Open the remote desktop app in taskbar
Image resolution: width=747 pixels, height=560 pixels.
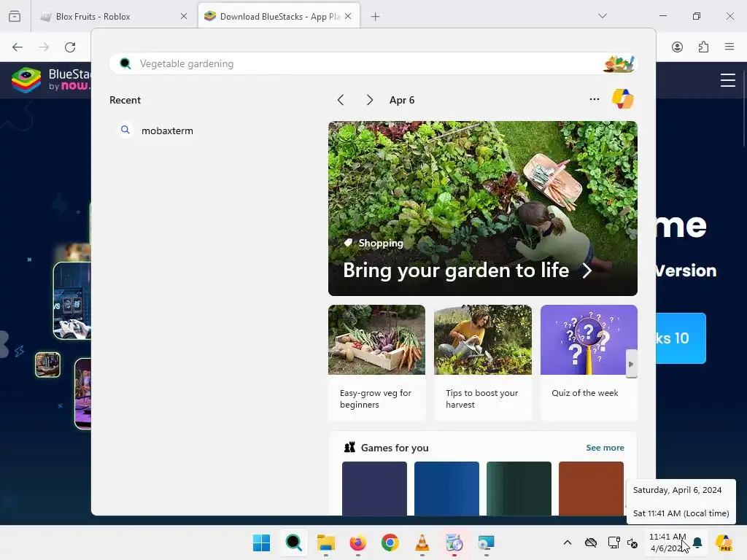(486, 542)
